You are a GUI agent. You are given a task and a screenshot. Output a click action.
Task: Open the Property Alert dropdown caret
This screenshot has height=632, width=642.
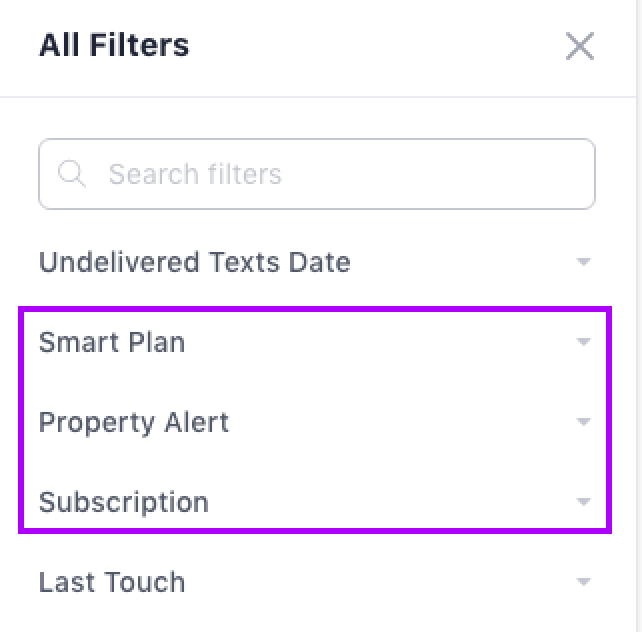(x=584, y=422)
